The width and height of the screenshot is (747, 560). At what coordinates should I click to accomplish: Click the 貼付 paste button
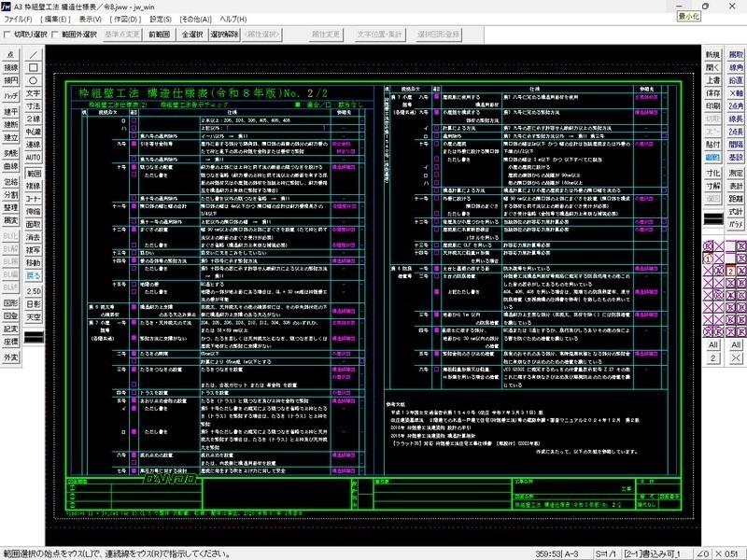coord(713,145)
